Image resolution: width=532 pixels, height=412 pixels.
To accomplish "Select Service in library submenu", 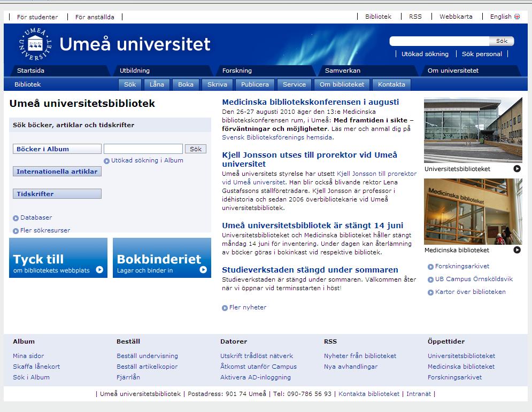I will (x=294, y=84).
